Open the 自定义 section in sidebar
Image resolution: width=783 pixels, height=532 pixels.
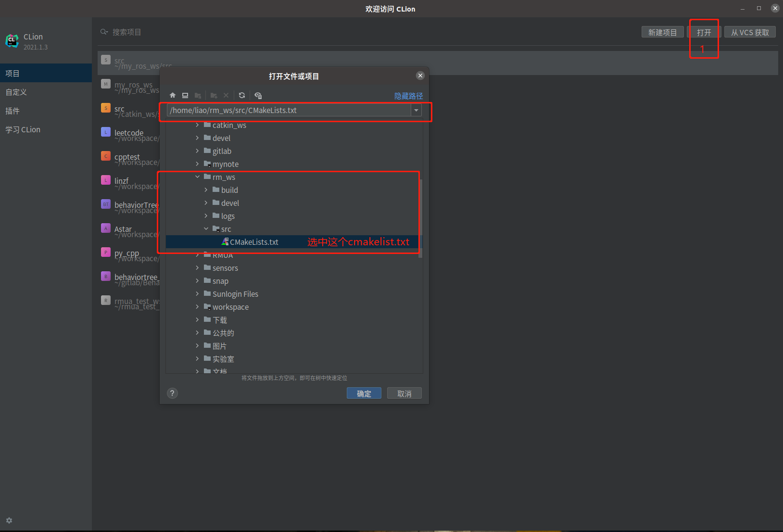pos(16,92)
